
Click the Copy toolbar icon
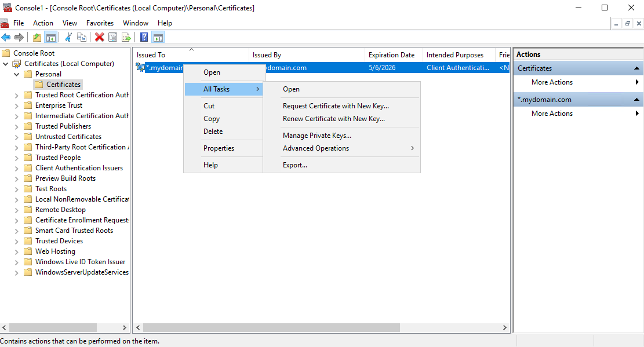(x=82, y=37)
